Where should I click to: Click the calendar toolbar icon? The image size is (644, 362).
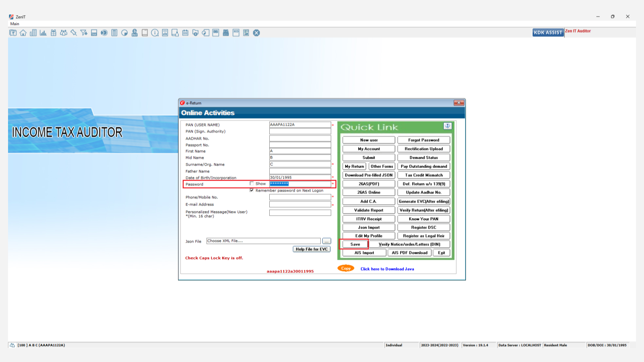[x=185, y=33]
